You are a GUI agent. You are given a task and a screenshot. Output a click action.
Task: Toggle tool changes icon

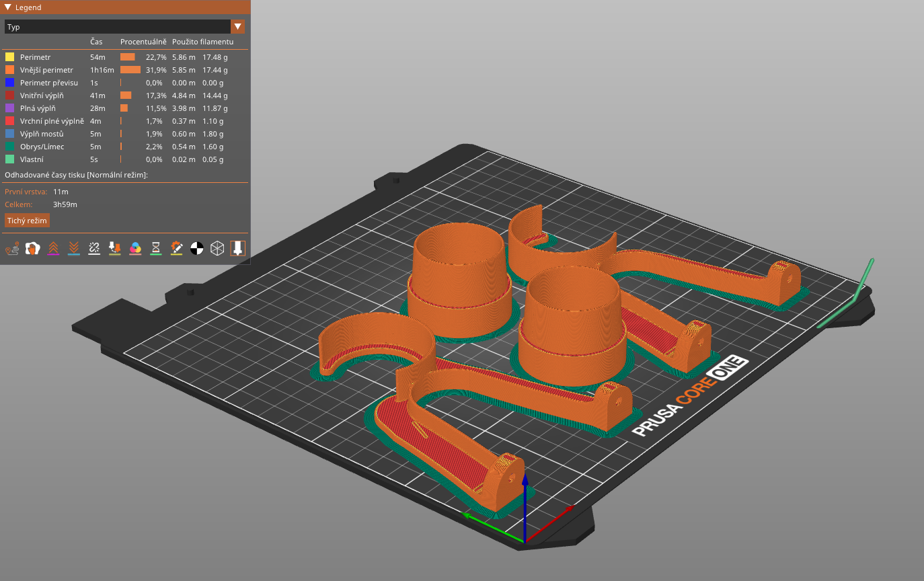point(114,248)
